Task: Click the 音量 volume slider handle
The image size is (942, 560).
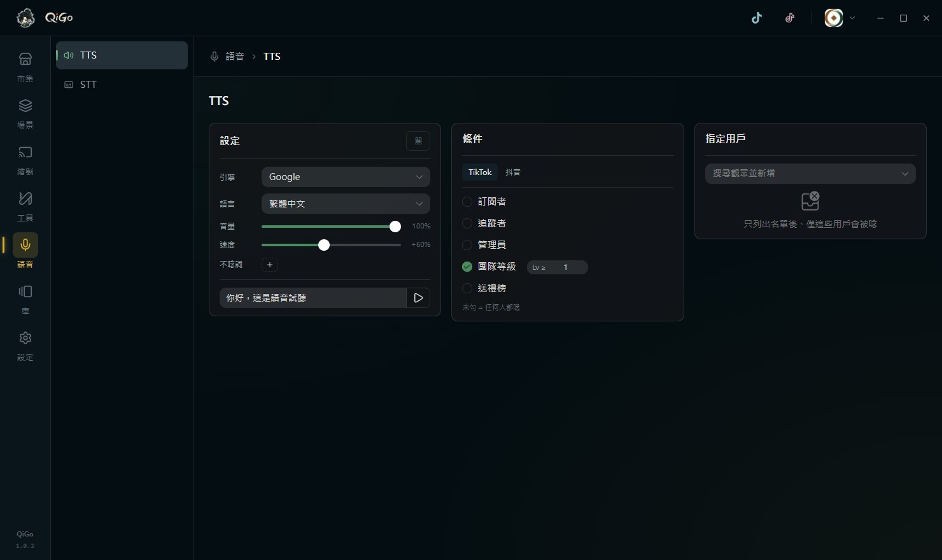Action: click(x=395, y=227)
